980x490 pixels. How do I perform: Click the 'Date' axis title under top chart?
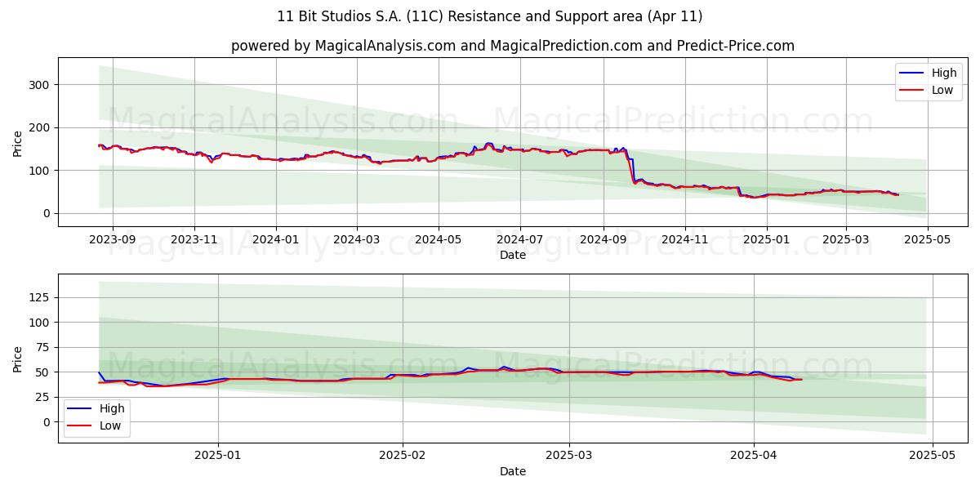tap(513, 255)
